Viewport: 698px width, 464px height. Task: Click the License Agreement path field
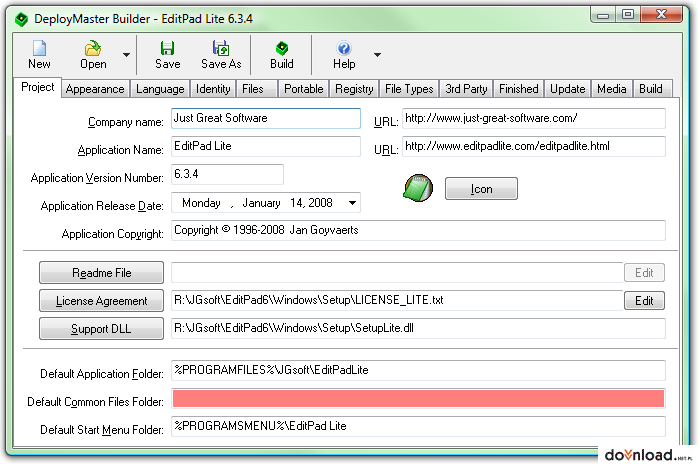(x=397, y=301)
